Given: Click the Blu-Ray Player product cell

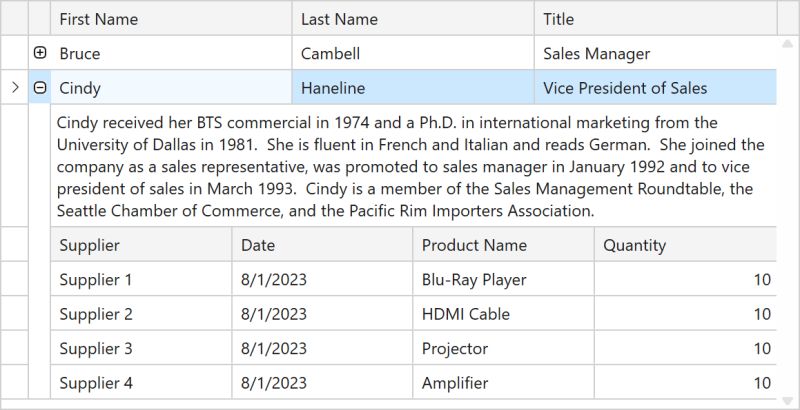Looking at the screenshot, I should 503,280.
